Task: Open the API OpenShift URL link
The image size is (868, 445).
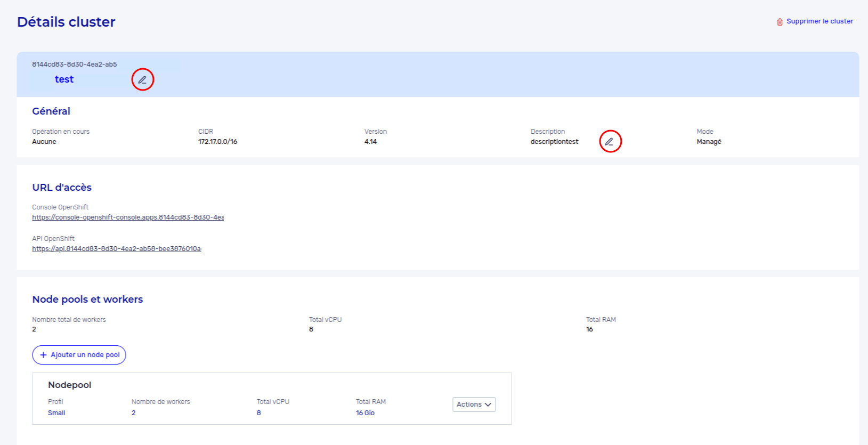Action: point(117,249)
